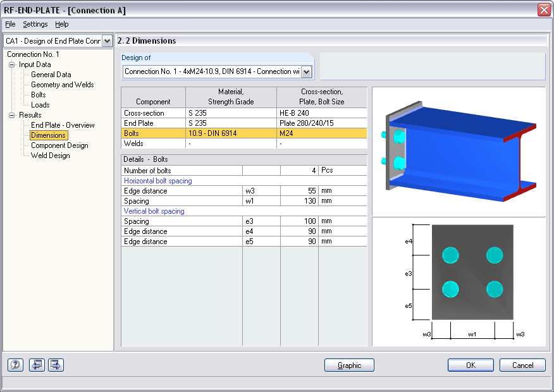Viewport: 554px width, 392px height.
Task: Open the Settings menu
Action: click(x=35, y=24)
